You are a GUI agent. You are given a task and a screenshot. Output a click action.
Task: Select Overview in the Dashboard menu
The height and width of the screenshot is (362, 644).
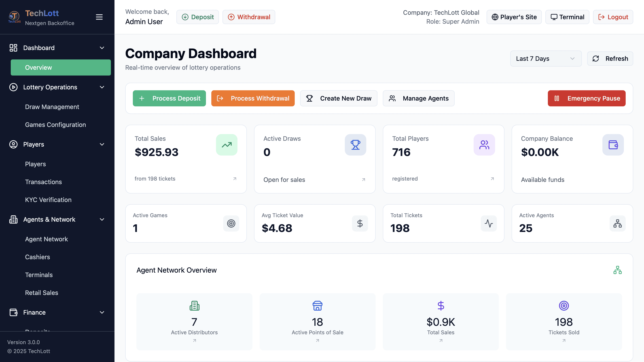(x=61, y=67)
